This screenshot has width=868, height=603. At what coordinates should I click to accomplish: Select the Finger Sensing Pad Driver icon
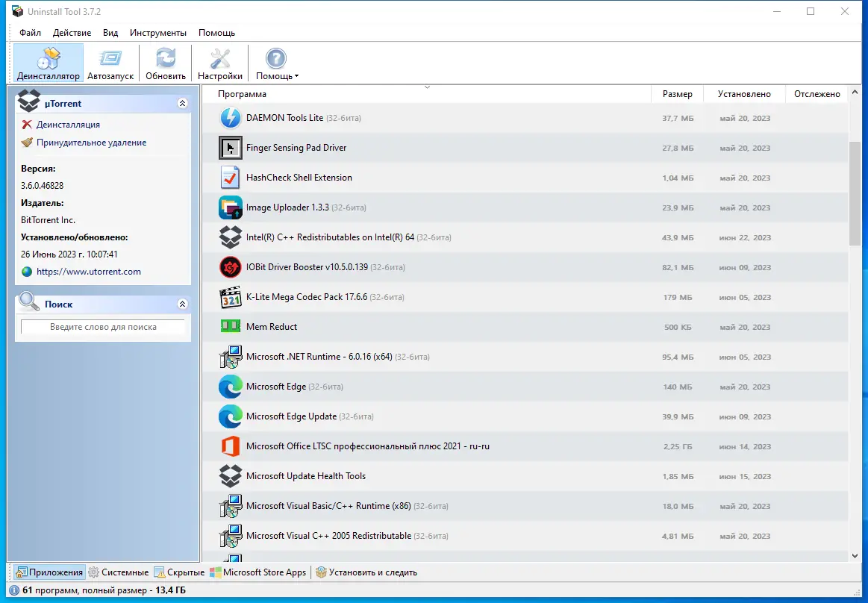tap(231, 148)
